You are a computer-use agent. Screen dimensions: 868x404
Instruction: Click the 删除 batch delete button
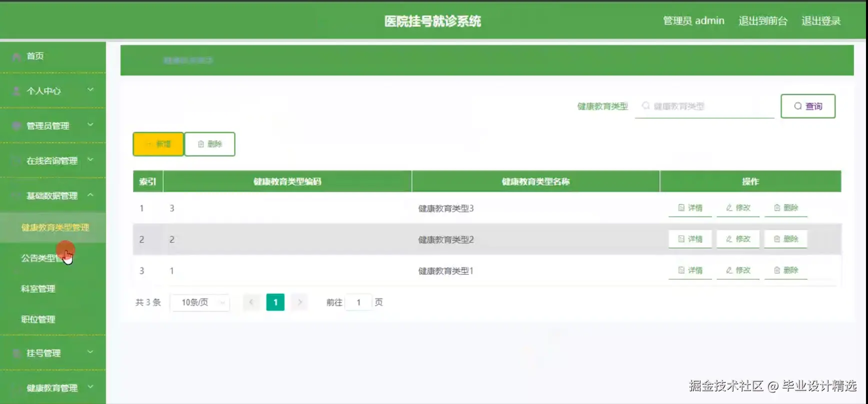click(210, 144)
